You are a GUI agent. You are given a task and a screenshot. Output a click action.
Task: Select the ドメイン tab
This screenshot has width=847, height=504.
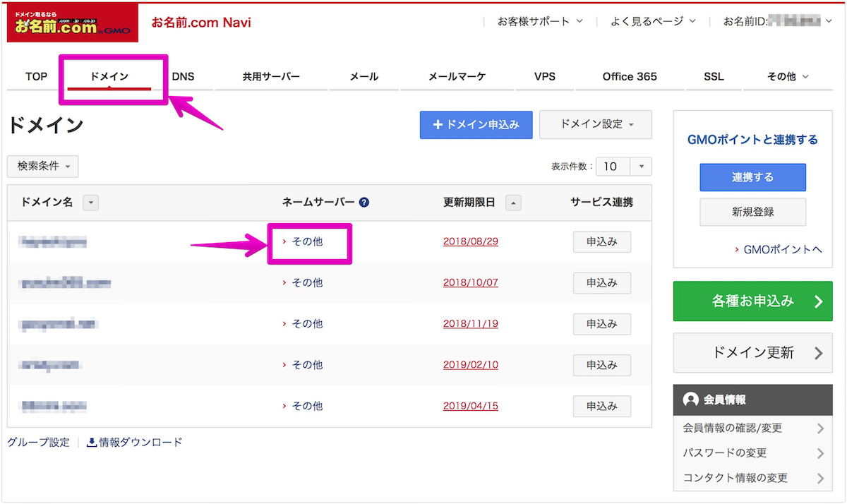click(109, 76)
